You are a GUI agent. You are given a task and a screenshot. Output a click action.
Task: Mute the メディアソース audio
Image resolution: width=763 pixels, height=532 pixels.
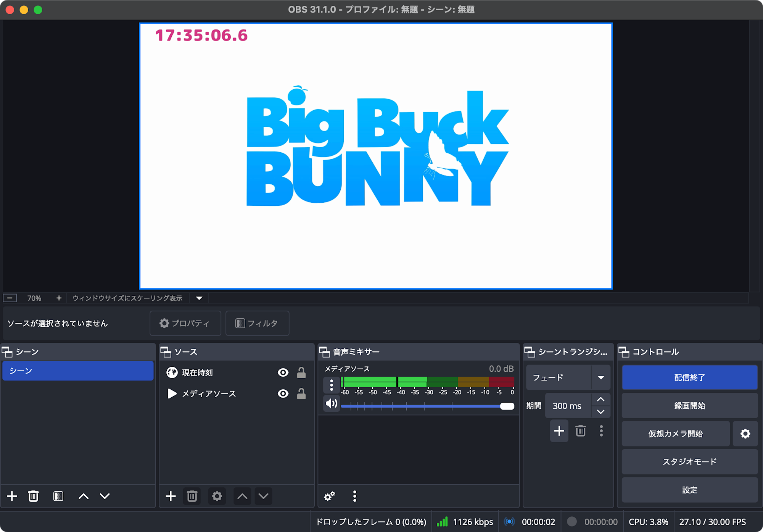tap(332, 404)
